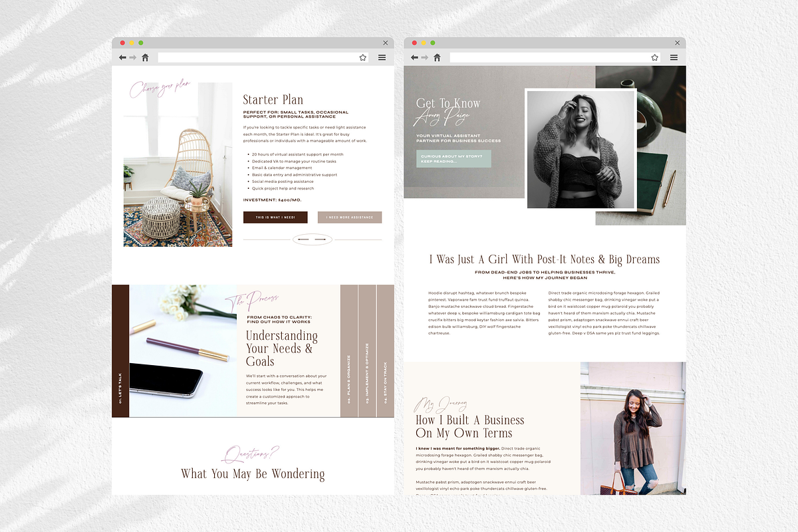Click the forward arrow in left browser window
The height and width of the screenshot is (532, 798).
click(x=133, y=58)
